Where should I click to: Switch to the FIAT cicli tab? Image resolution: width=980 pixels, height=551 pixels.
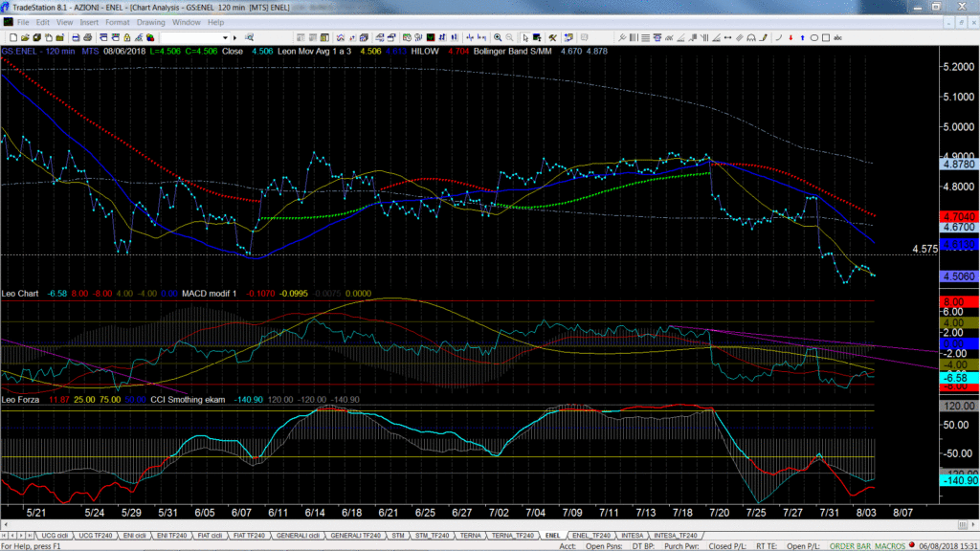tap(210, 536)
